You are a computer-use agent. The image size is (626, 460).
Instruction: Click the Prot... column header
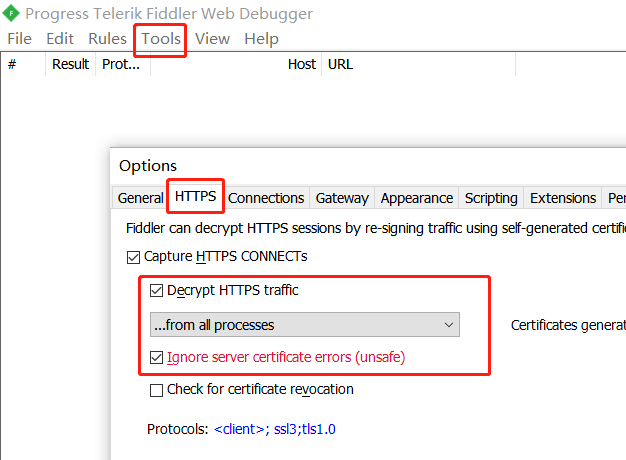[x=123, y=64]
